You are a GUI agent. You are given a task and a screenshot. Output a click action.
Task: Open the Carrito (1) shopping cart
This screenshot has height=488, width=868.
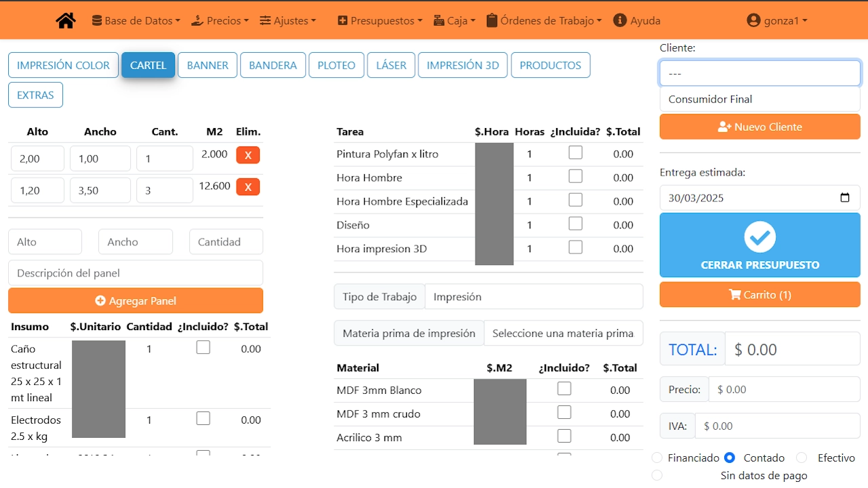tap(759, 295)
